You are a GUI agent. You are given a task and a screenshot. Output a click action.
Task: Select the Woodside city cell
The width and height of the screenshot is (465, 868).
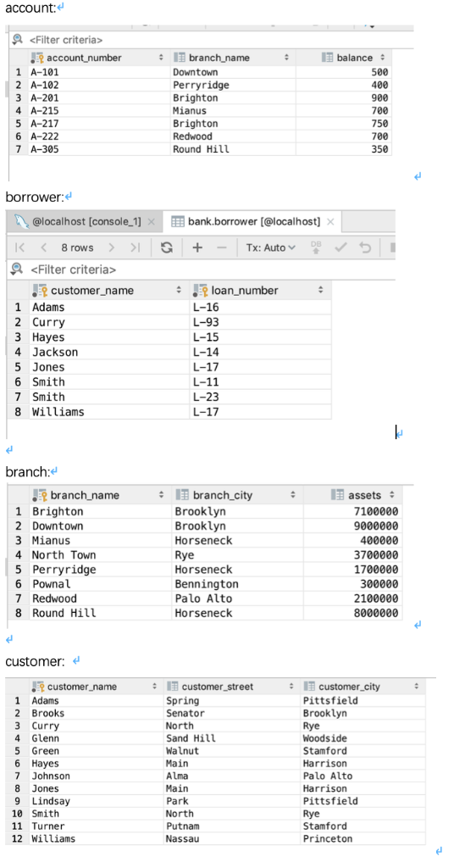point(363,738)
